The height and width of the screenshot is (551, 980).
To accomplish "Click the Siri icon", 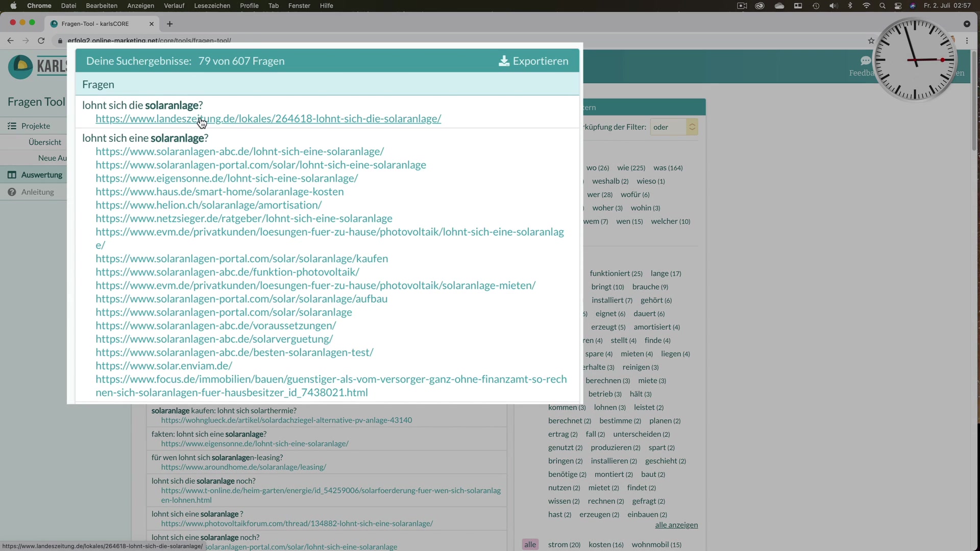I will pyautogui.click(x=913, y=6).
